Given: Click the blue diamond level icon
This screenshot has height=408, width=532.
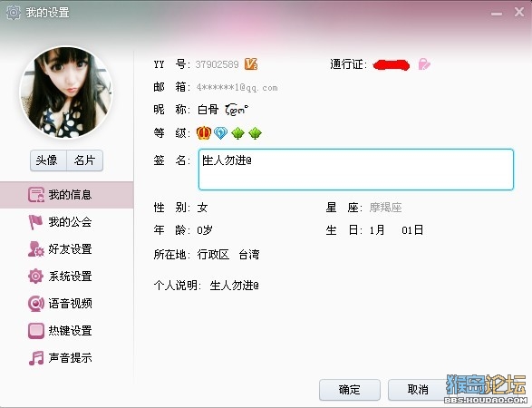Looking at the screenshot, I should (220, 132).
